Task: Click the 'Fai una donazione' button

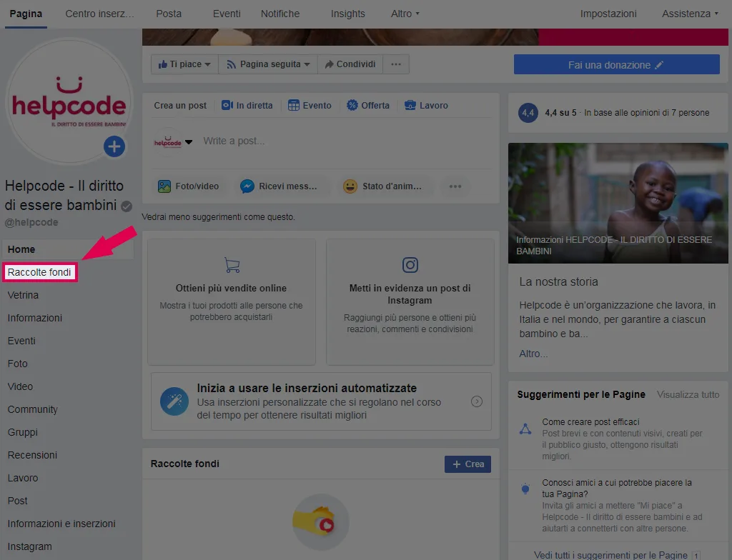Action: click(x=616, y=65)
